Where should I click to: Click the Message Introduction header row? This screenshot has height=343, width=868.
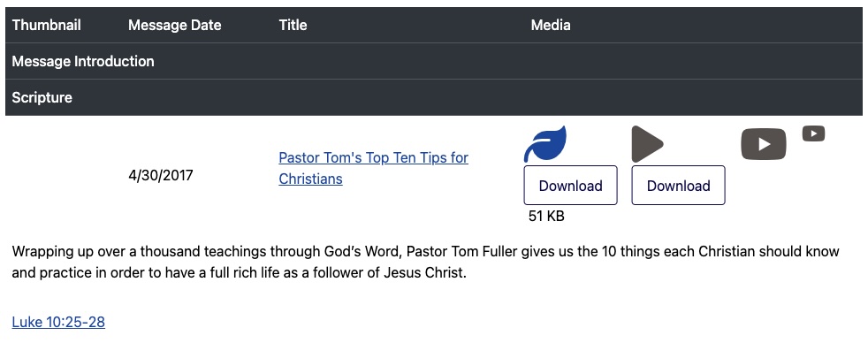click(434, 61)
